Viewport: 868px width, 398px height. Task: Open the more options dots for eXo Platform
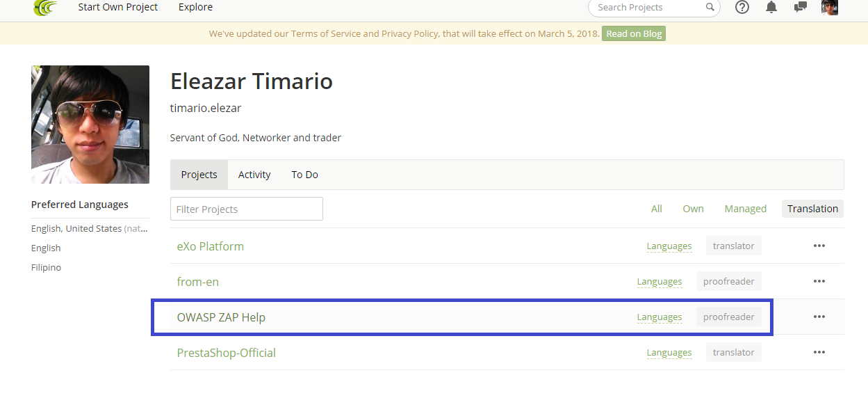coord(819,246)
